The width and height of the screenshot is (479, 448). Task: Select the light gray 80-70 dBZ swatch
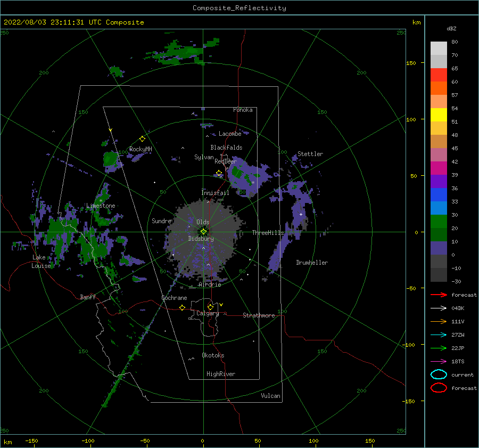[x=439, y=48]
